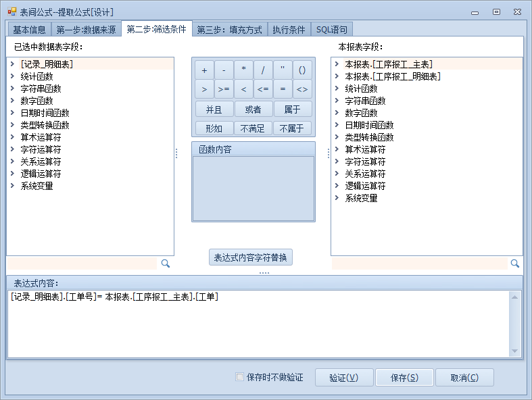Insert the 并且 logical operator
Viewport: 532px width, 400px height.
214,109
